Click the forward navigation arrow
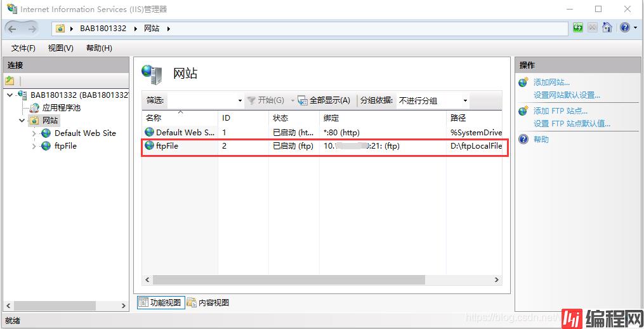 pos(31,29)
